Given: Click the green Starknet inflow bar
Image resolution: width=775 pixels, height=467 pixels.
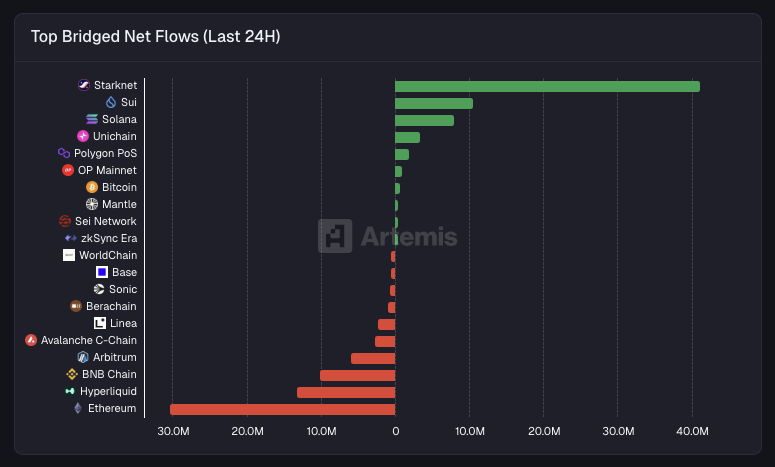Looking at the screenshot, I should (547, 86).
